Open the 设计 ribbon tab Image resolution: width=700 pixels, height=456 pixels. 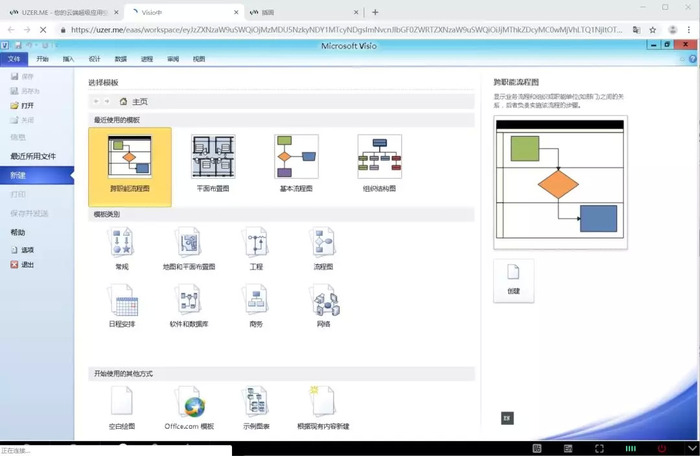[95, 59]
